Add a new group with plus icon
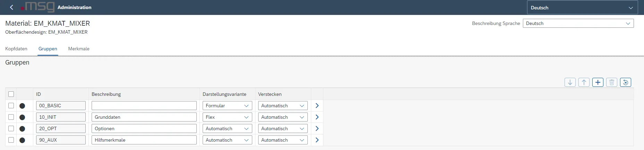Screen dimensions: 644x150 (598, 82)
